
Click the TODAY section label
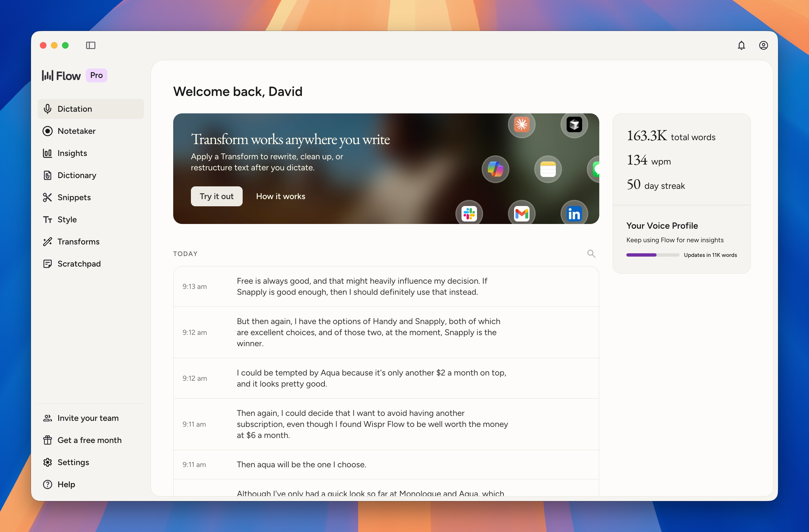click(x=185, y=254)
